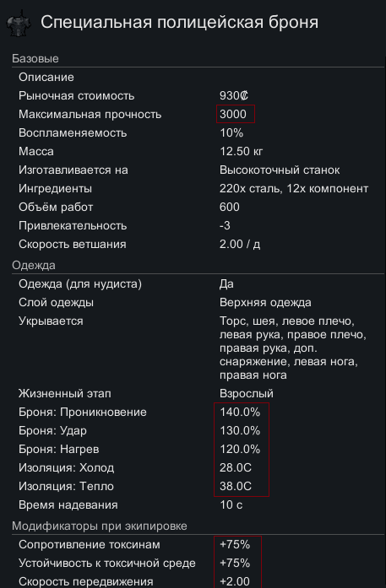The height and width of the screenshot is (588, 386).
Task: Select the Слой одежды row
Action: (198, 303)
